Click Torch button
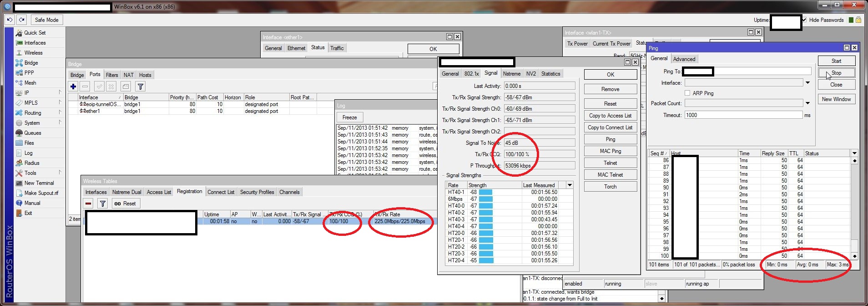 pos(610,187)
